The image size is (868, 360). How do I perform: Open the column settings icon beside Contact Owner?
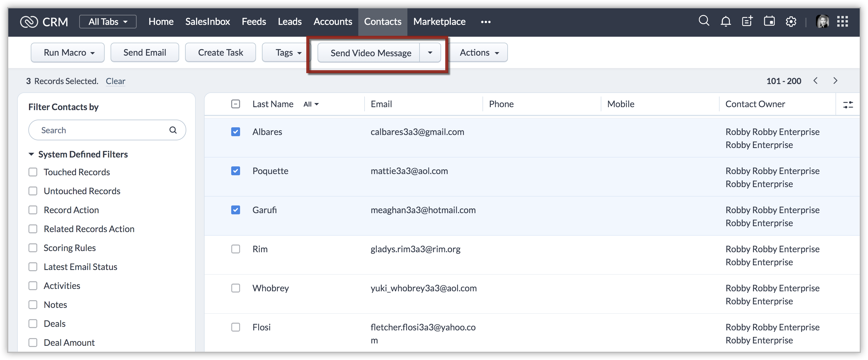click(x=848, y=105)
